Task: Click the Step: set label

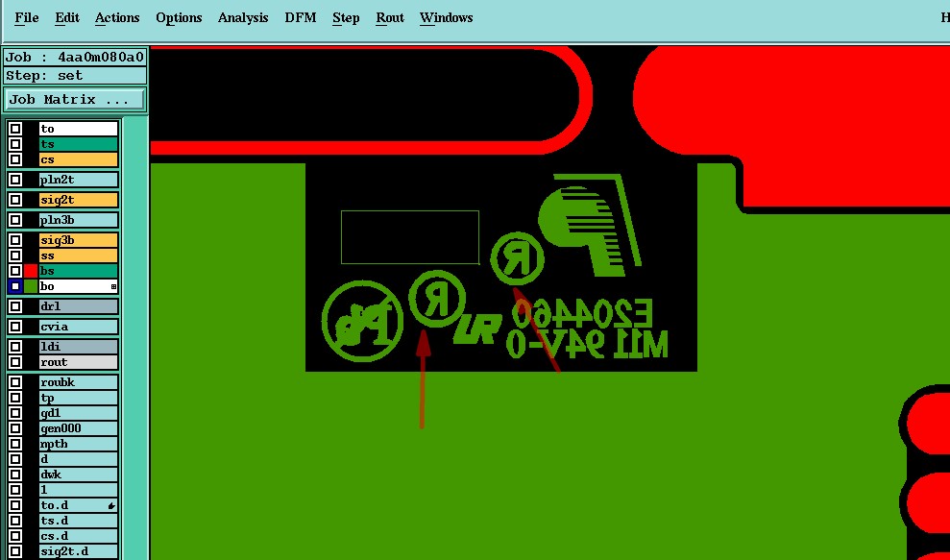Action: pyautogui.click(x=75, y=76)
